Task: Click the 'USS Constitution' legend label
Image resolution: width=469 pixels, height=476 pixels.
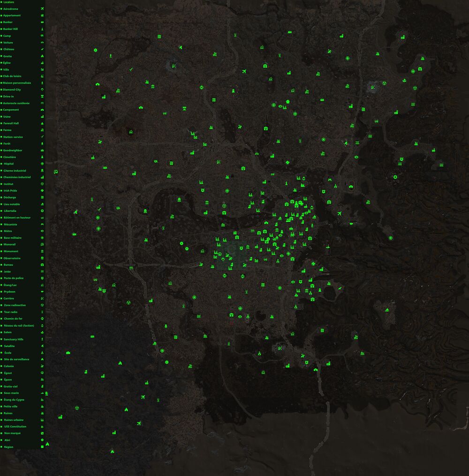Action: [15, 426]
